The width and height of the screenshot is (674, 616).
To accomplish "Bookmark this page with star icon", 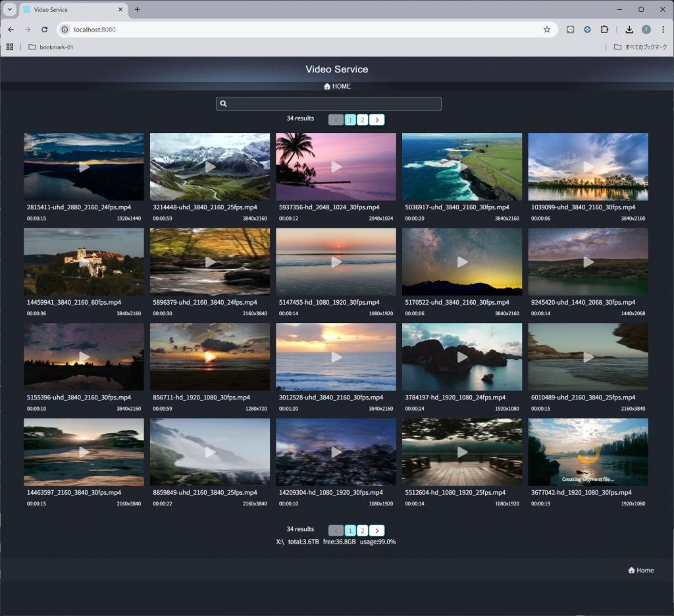I will (x=546, y=30).
